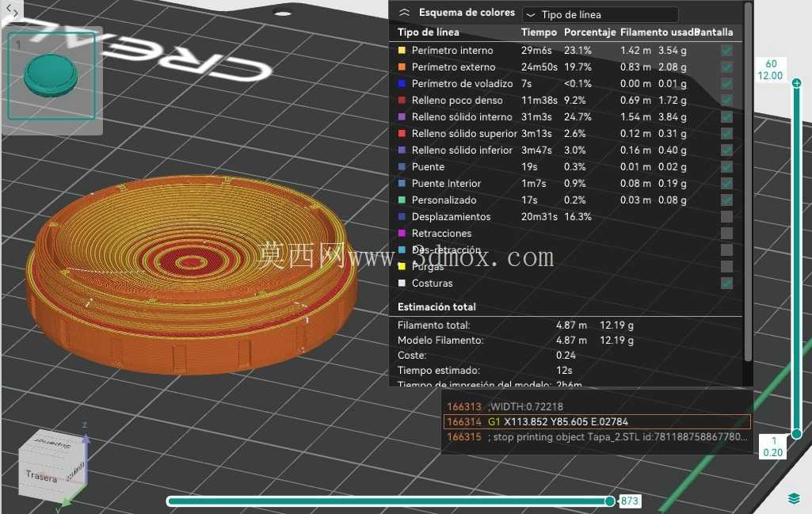This screenshot has width=812, height=514.
Task: Click the horizontal move slider handle
Action: 610,501
